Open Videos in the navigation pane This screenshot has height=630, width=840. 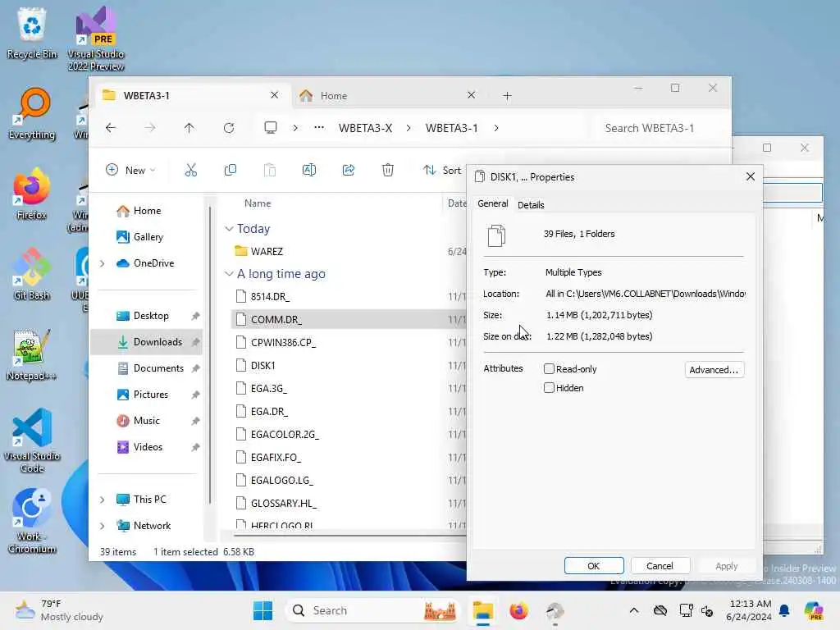tap(147, 447)
